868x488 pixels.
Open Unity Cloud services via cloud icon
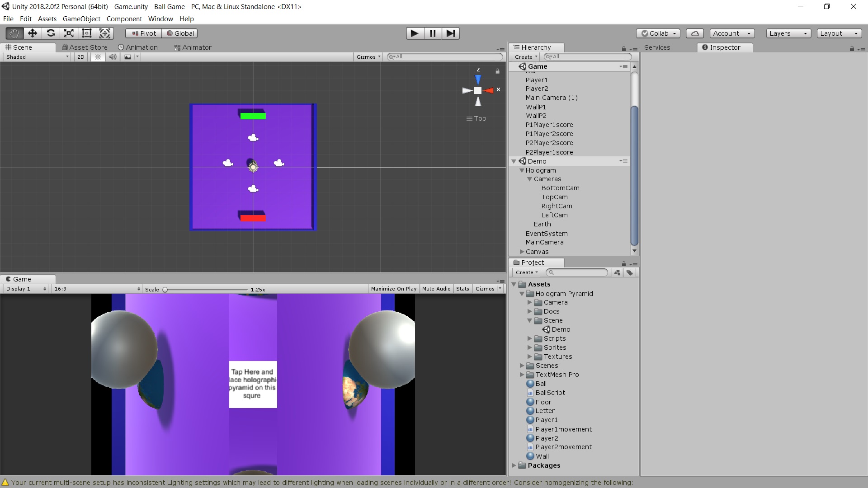tap(694, 33)
